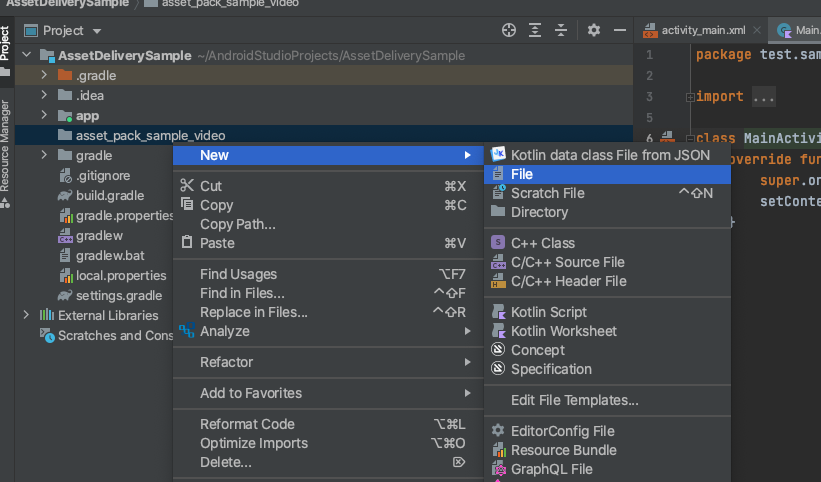The height and width of the screenshot is (482, 821).
Task: Choose Concept in the New submenu
Action: [607, 350]
